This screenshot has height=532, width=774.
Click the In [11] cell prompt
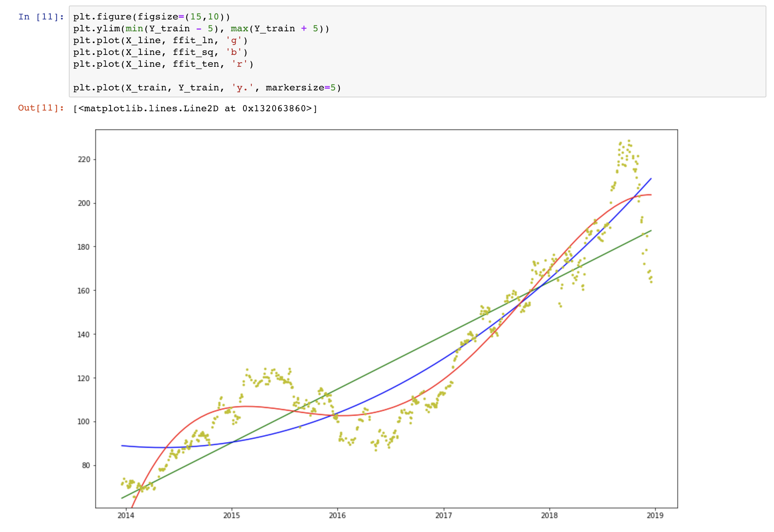[x=41, y=17]
